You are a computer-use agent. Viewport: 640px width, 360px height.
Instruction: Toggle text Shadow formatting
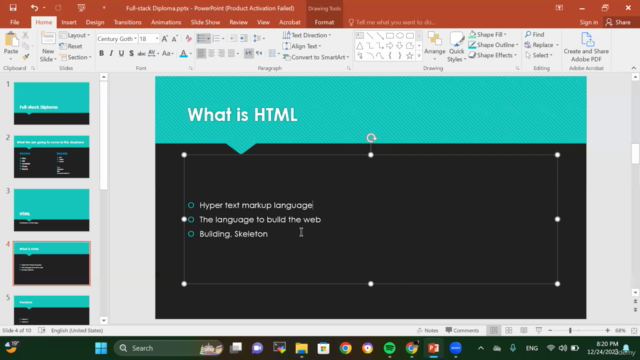click(x=131, y=53)
